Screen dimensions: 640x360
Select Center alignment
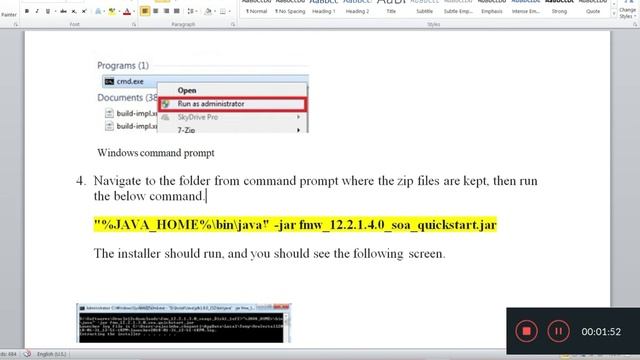point(156,11)
